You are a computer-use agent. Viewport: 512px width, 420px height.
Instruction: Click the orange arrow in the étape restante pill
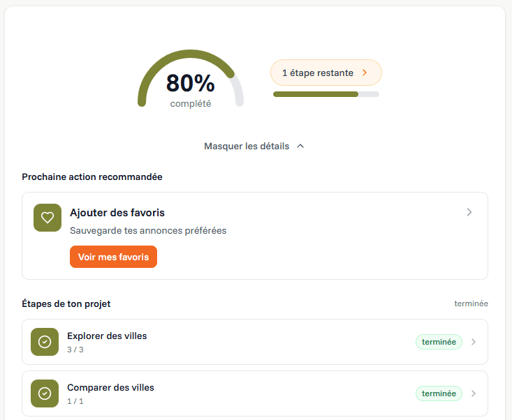click(365, 73)
